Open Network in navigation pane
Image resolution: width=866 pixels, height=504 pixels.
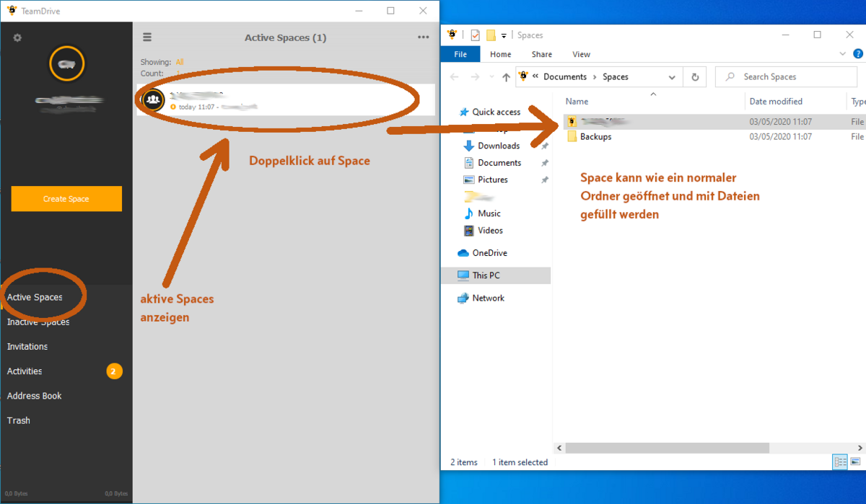coord(489,298)
